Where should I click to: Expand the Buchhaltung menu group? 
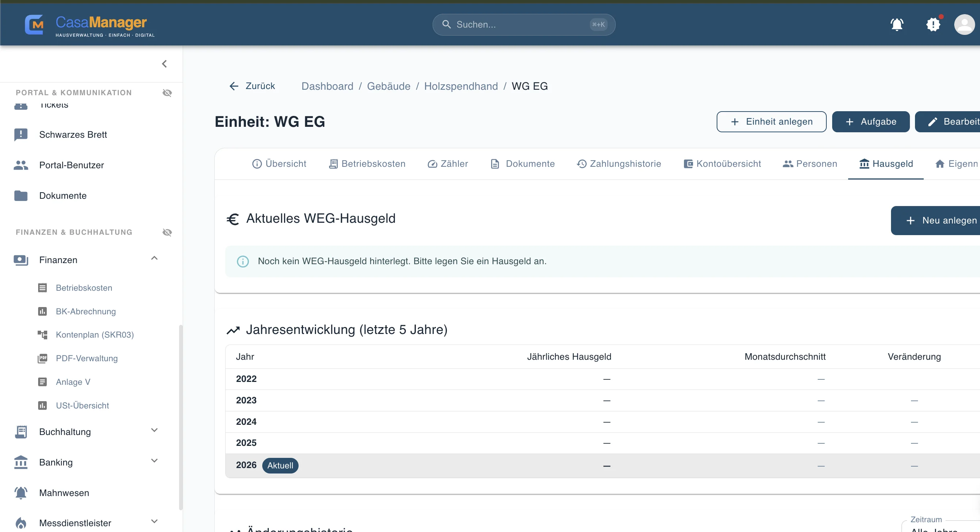click(154, 430)
